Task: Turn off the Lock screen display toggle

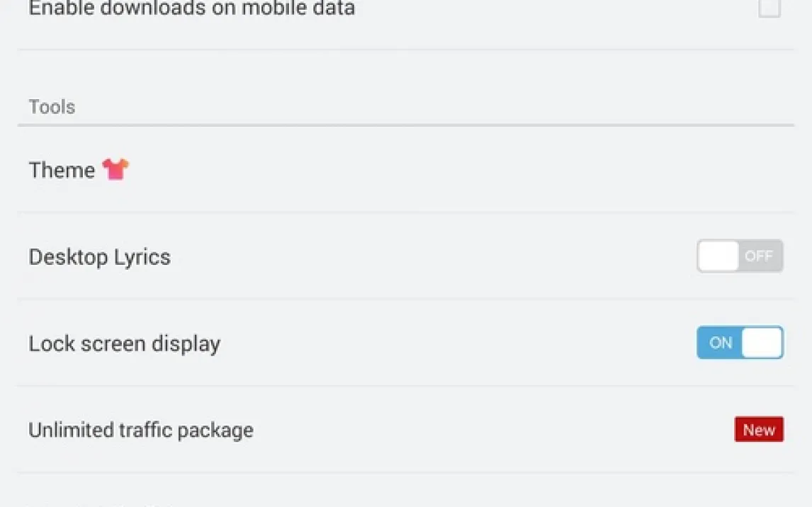Action: pos(740,343)
